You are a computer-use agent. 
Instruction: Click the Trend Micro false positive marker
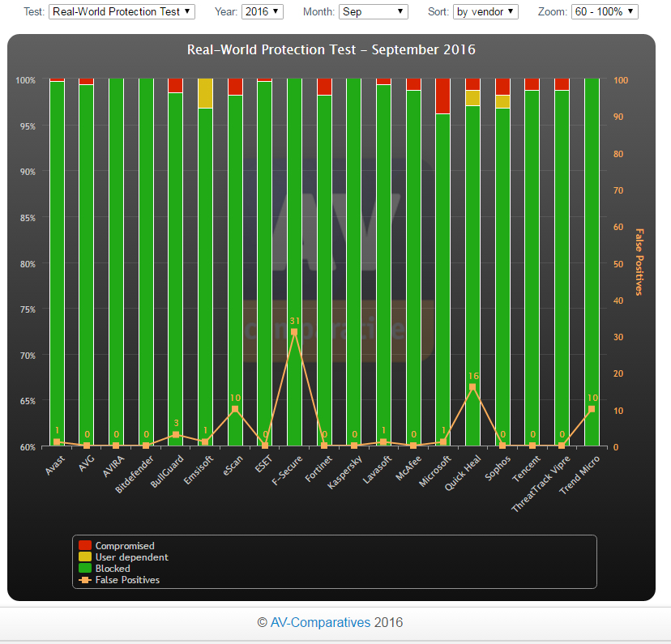(592, 409)
